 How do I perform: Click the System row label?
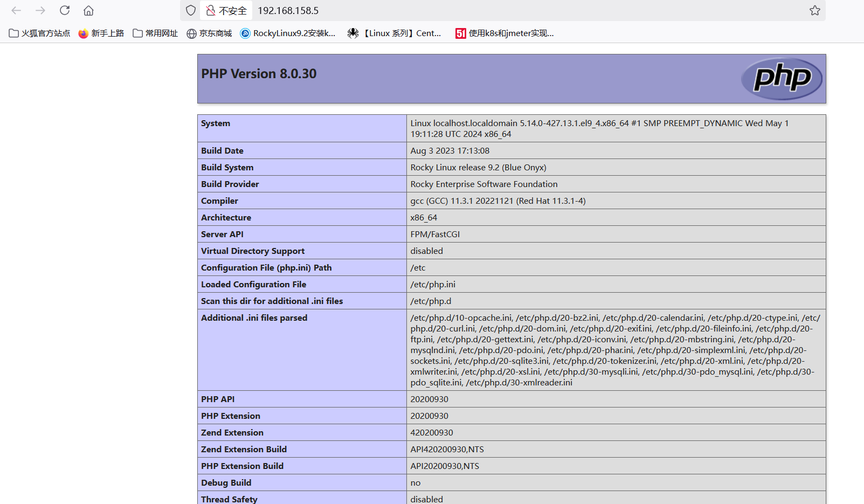click(x=216, y=123)
